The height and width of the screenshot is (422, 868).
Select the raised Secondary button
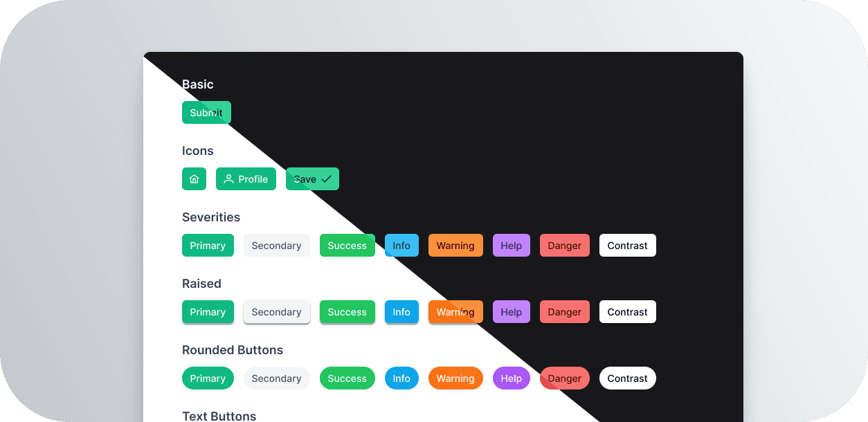276,311
